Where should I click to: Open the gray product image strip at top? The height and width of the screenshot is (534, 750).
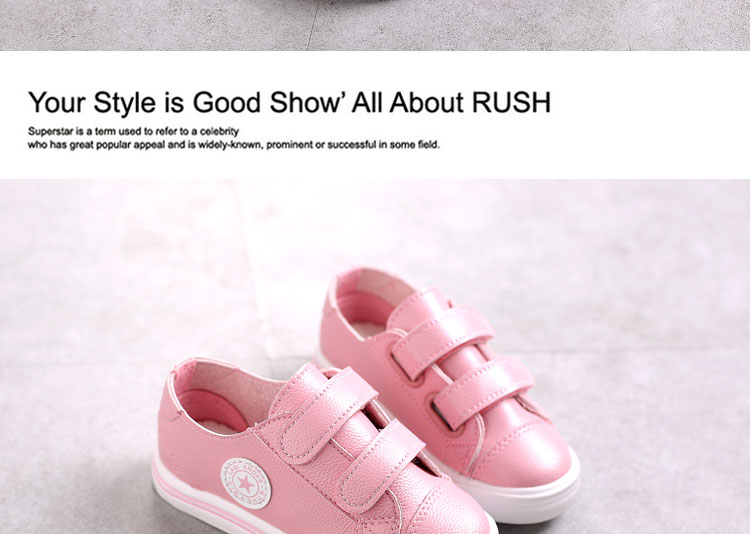pyautogui.click(x=375, y=25)
